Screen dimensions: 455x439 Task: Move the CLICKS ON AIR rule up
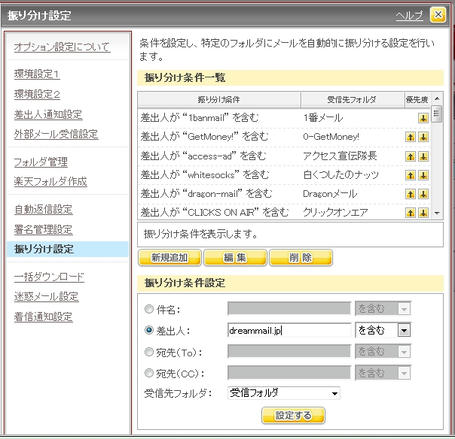click(x=410, y=212)
